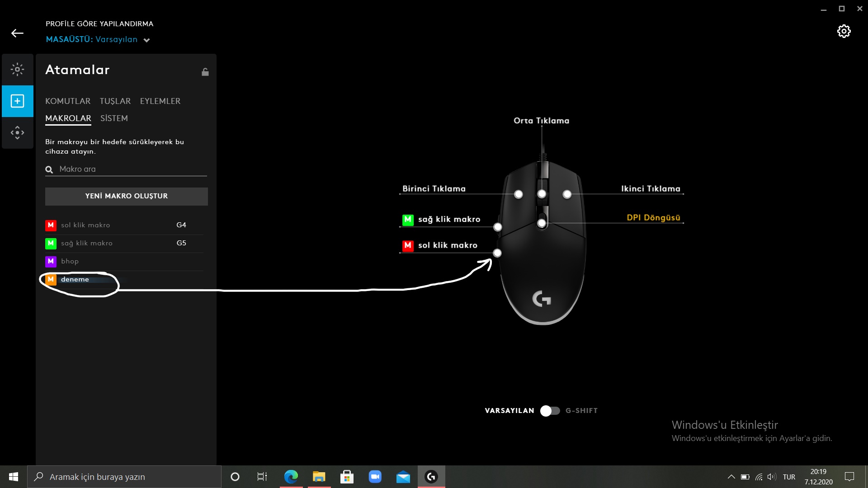Image resolution: width=868 pixels, height=488 pixels.
Task: Select the DPI/Sensitivity panel icon
Action: 17,132
